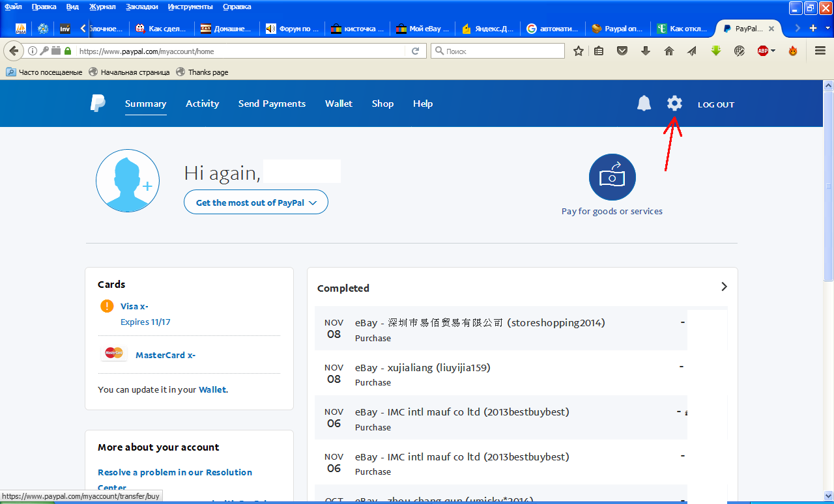Click the orange flame extension icon
This screenshot has width=834, height=504.
[x=793, y=51]
